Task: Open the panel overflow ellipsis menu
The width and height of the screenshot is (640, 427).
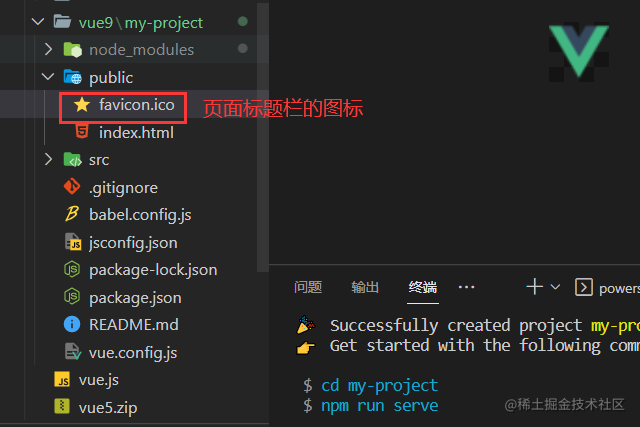Action: [466, 287]
